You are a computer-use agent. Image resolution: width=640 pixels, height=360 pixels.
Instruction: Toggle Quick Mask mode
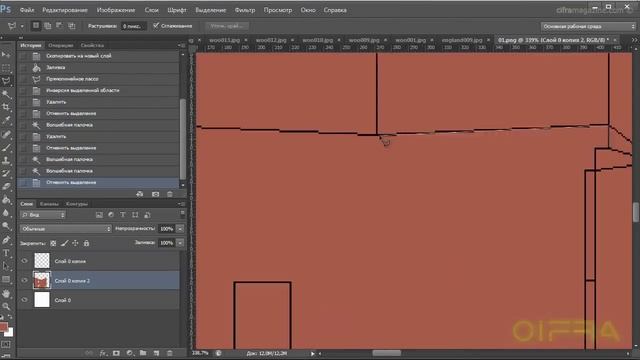(6, 344)
